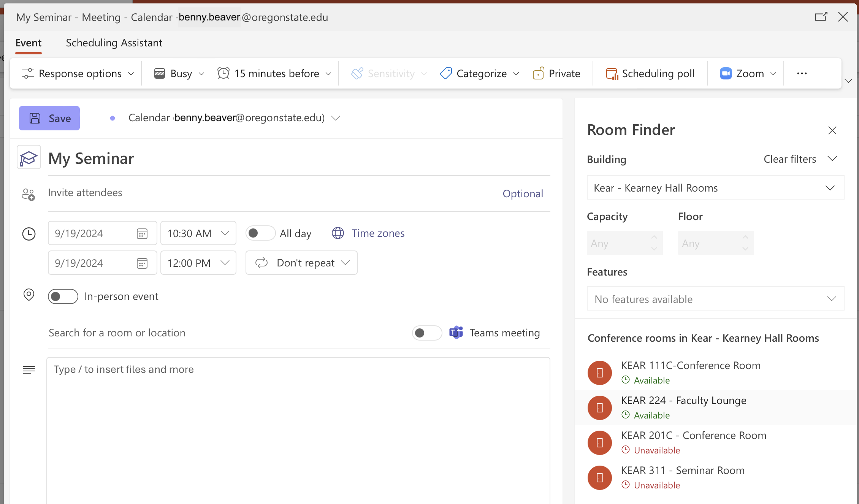
Task: Click the KEAR 201C room icon
Action: [x=600, y=443]
